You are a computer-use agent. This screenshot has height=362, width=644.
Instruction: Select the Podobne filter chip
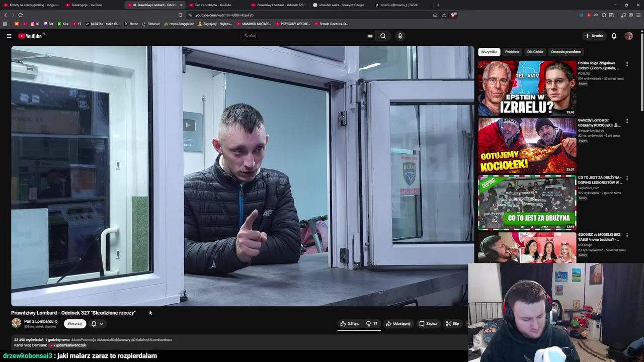(x=512, y=52)
